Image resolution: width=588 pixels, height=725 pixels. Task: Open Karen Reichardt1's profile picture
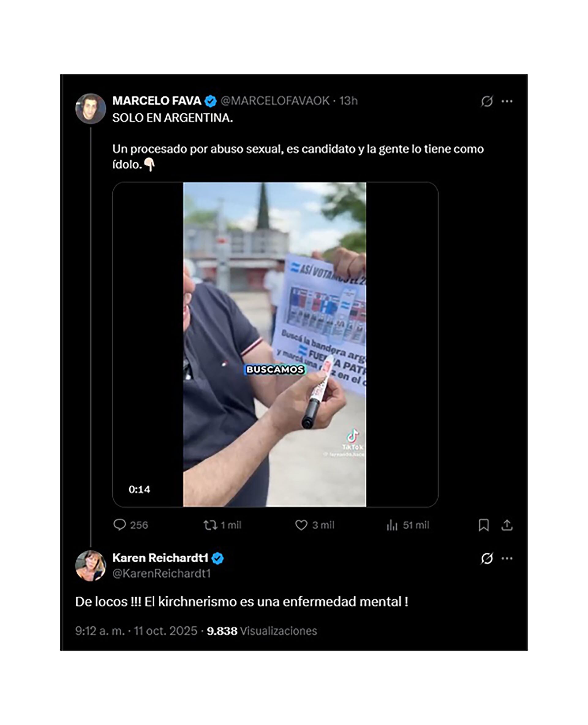pyautogui.click(x=90, y=565)
